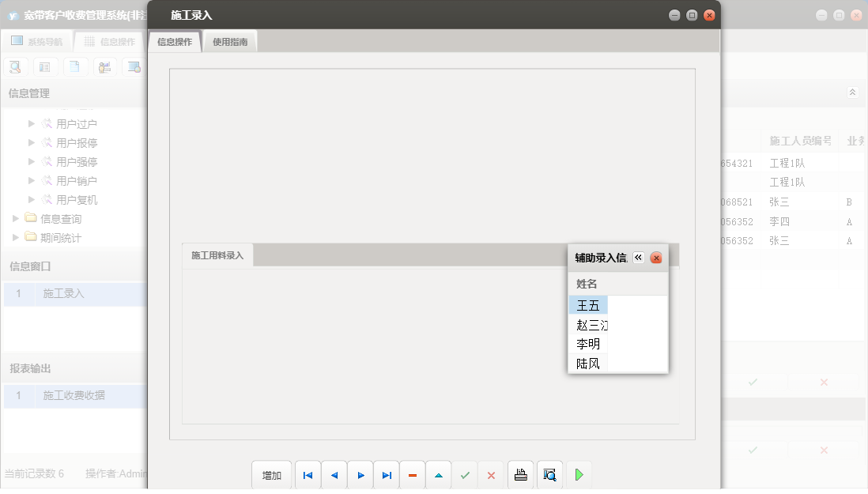Go to the previous record
The height and width of the screenshot is (494, 868).
334,475
